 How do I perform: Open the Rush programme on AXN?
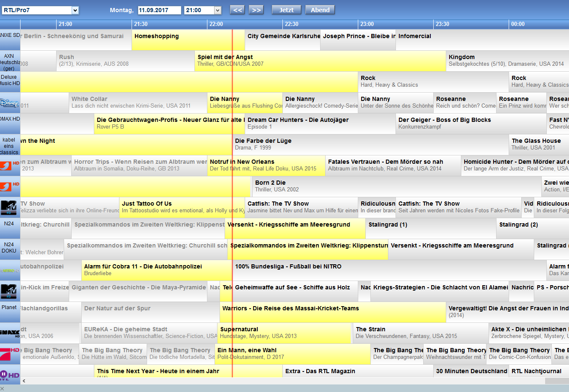pos(125,61)
